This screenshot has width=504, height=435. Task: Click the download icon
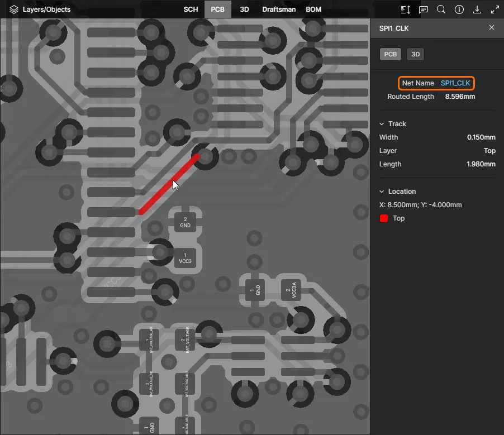(x=477, y=9)
